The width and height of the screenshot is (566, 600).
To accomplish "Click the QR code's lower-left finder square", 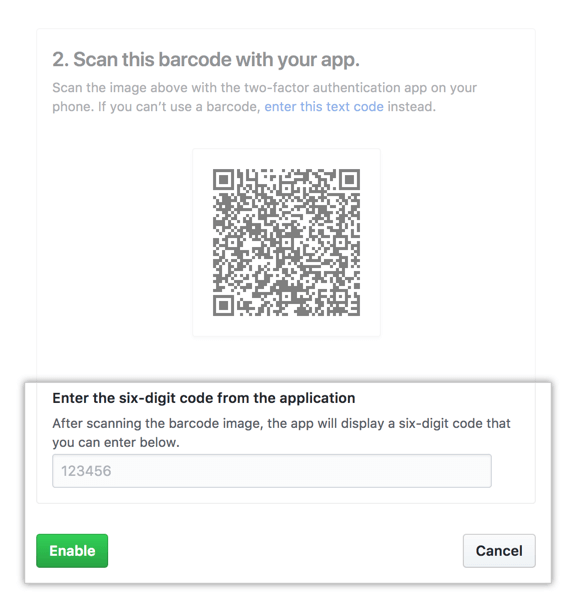I will [223, 306].
